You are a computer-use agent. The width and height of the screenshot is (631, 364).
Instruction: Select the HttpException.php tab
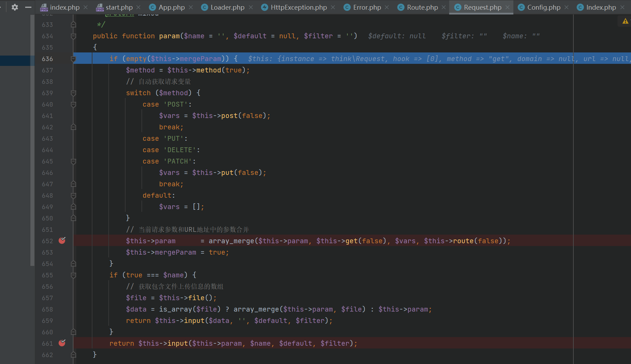(299, 7)
